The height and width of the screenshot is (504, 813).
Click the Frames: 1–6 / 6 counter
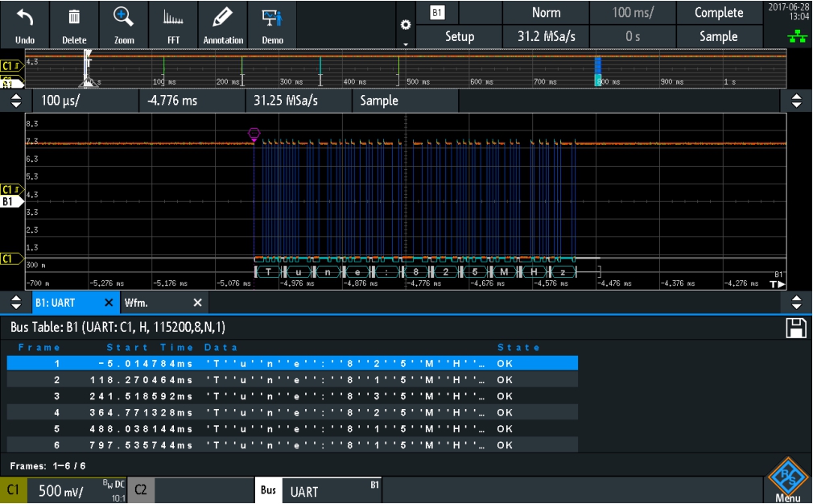click(x=47, y=465)
